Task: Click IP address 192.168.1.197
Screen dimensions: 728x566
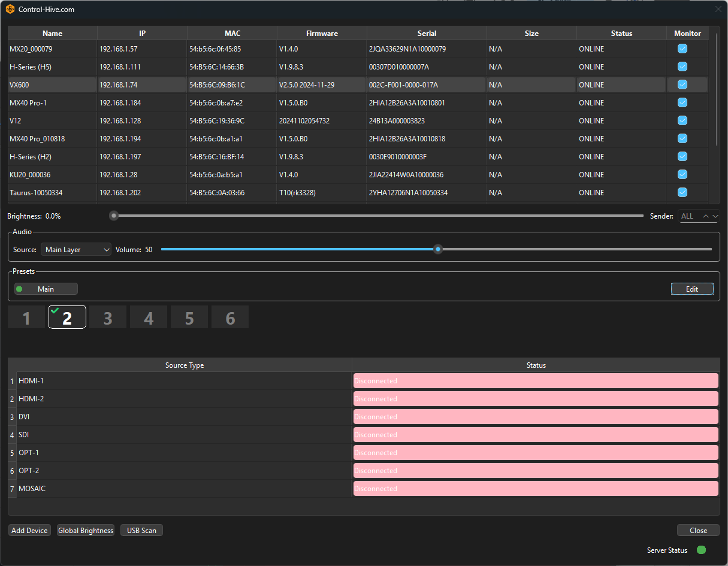Action: pyautogui.click(x=120, y=157)
